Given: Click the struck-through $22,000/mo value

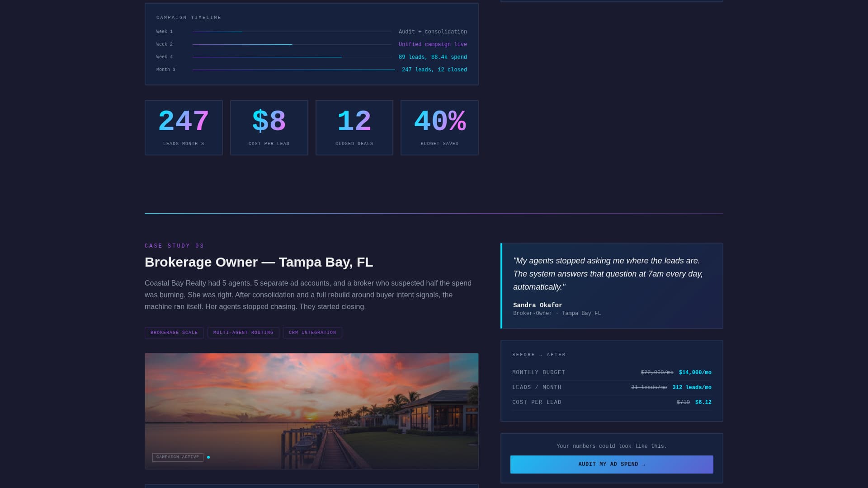Looking at the screenshot, I should pos(657,373).
